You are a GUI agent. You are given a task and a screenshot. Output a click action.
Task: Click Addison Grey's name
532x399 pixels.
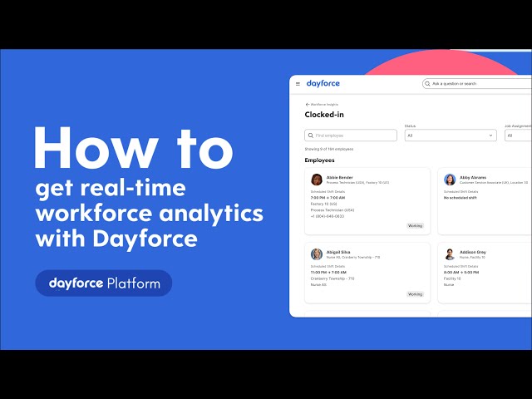click(x=473, y=252)
